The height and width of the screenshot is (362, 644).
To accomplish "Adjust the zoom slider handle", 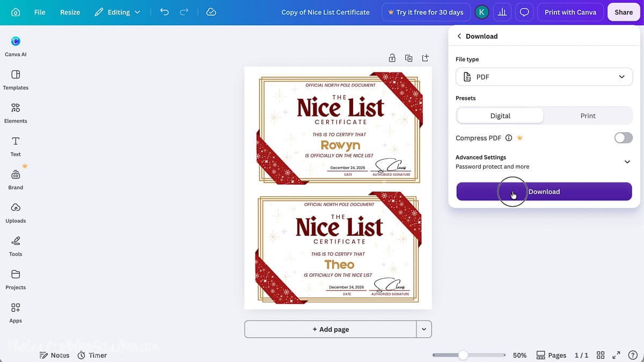I will coord(463,355).
